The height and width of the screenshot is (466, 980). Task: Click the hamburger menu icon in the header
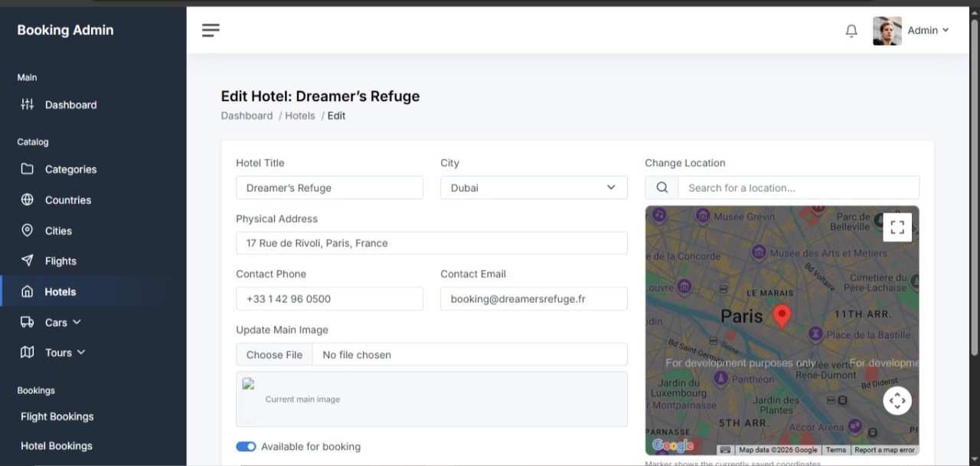pos(211,30)
